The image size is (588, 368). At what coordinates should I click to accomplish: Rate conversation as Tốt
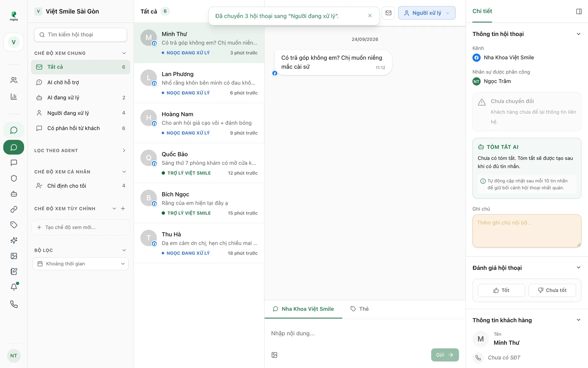point(501,290)
